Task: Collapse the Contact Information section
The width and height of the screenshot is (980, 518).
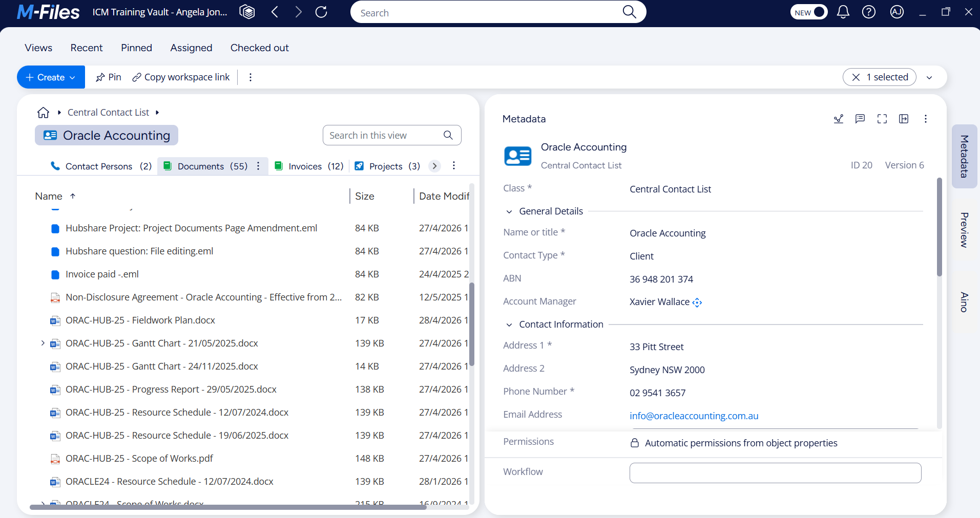Action: point(509,325)
